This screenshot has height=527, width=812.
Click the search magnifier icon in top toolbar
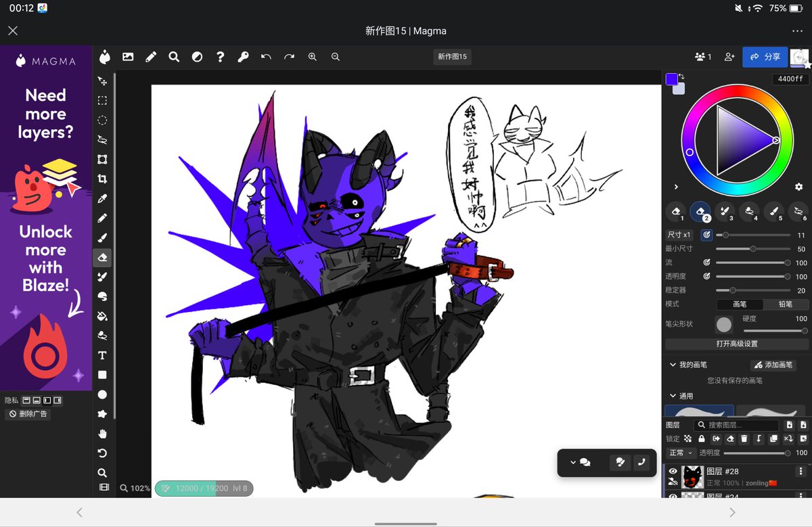pos(174,57)
